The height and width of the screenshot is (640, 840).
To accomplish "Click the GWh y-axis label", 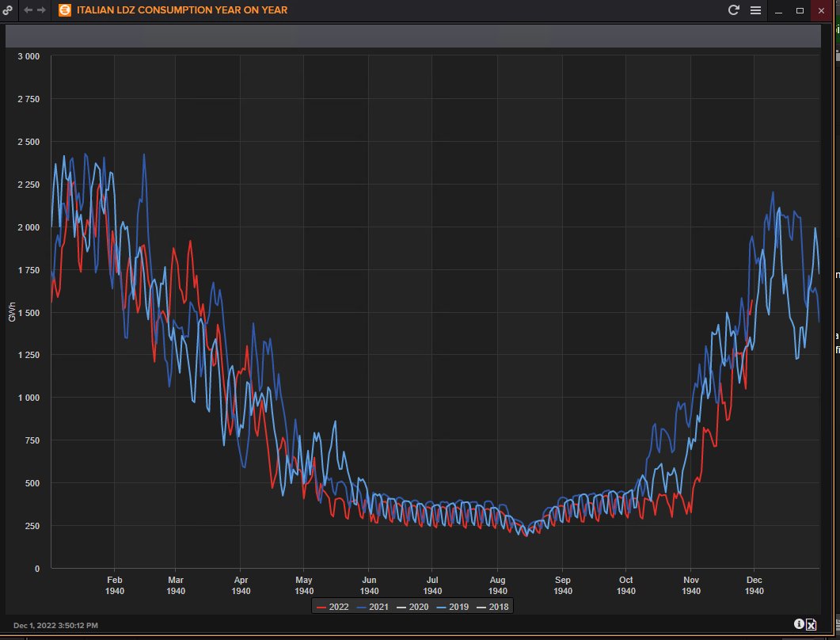I will (x=10, y=313).
